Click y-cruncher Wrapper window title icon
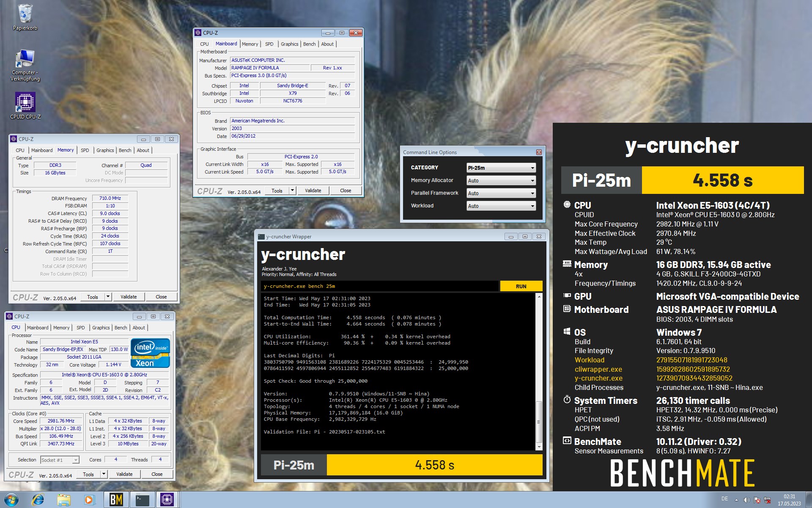The image size is (812, 508). tap(261, 237)
